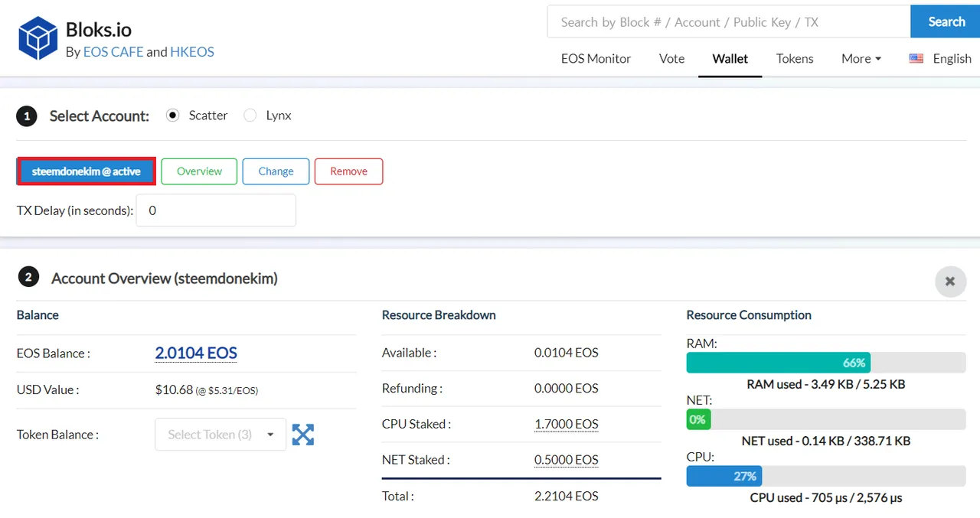Viewport: 980px width, 518px height.
Task: Click the NET Staked 0.5000 EOS value
Action: tap(567, 460)
